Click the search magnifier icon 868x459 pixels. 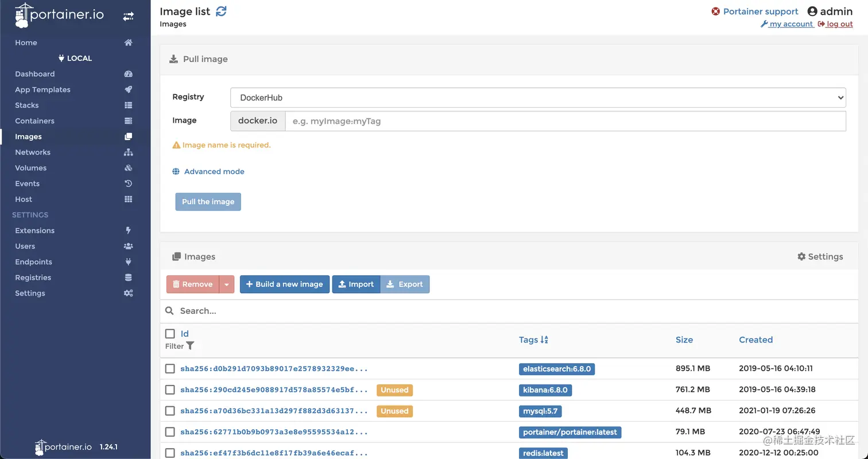pyautogui.click(x=169, y=311)
